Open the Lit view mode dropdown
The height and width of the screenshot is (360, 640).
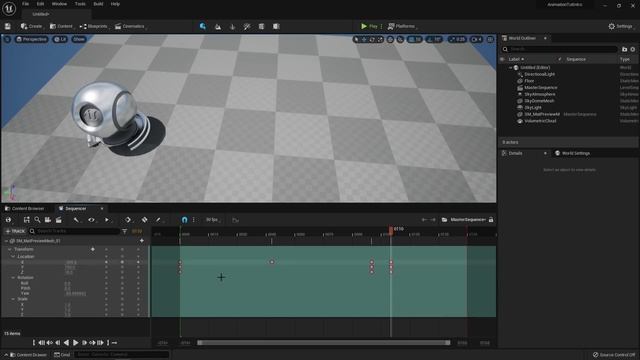coord(60,39)
